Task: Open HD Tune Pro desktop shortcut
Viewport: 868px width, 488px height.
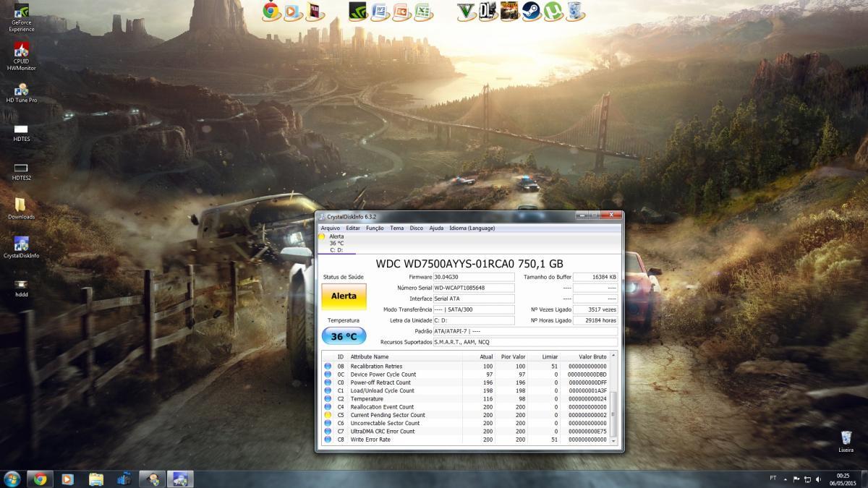Action: click(x=22, y=93)
